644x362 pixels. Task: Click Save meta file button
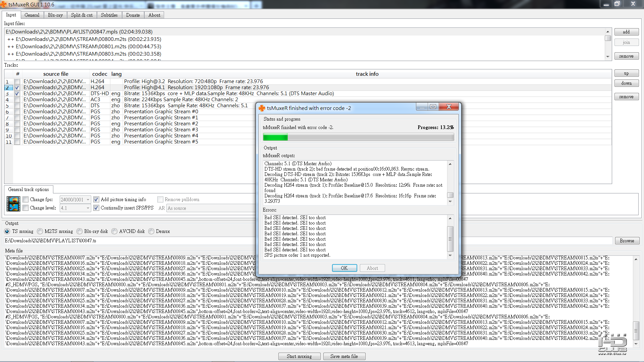[344, 356]
